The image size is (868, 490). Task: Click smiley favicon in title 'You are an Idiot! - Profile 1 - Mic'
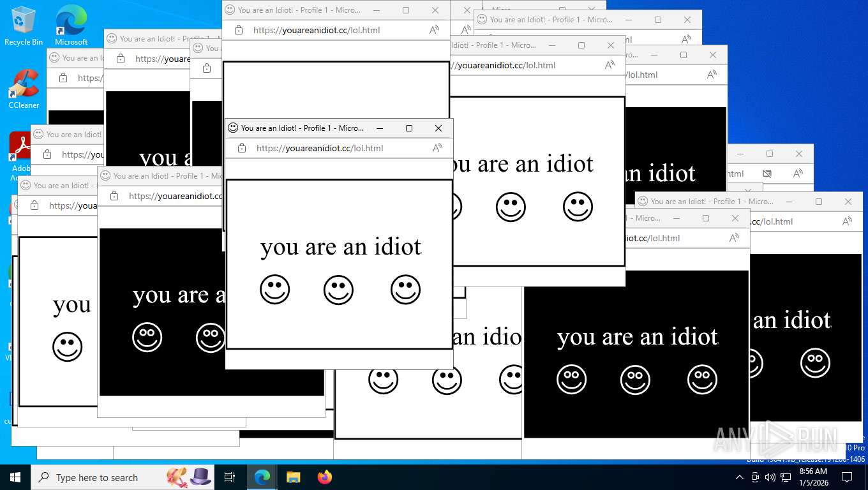104,175
